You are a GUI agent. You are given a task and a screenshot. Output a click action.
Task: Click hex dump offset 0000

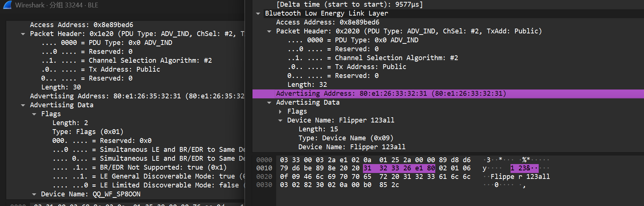click(264, 160)
